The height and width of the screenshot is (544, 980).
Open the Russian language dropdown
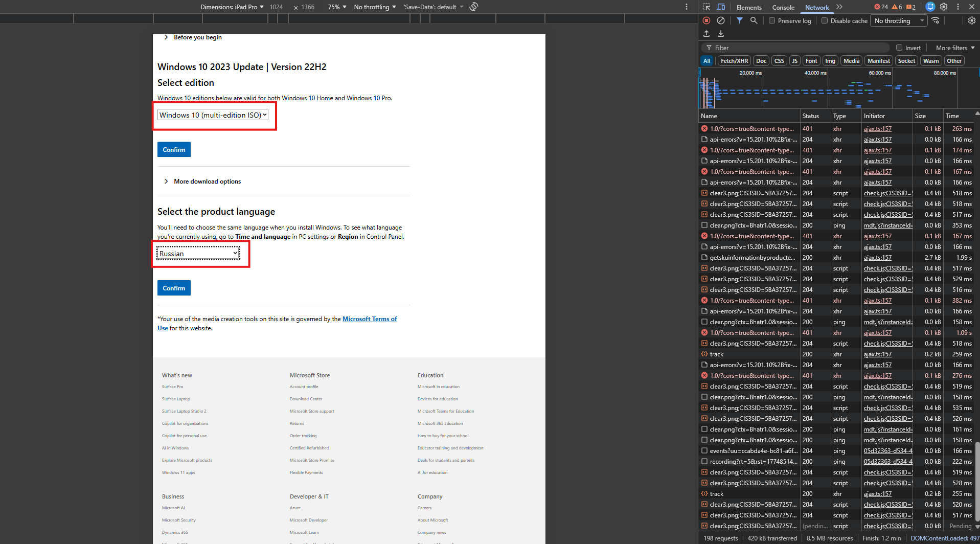198,254
